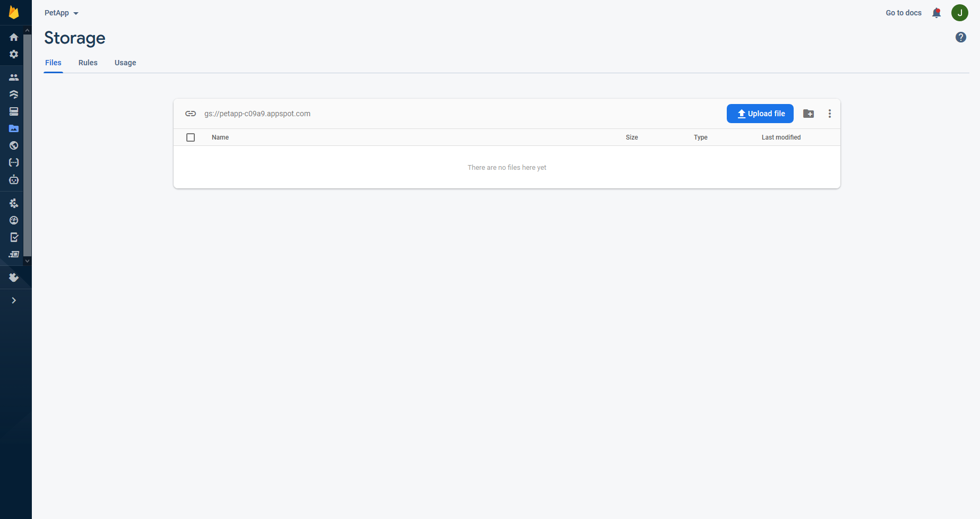
Task: Click the help question mark icon
Action: 960,37
